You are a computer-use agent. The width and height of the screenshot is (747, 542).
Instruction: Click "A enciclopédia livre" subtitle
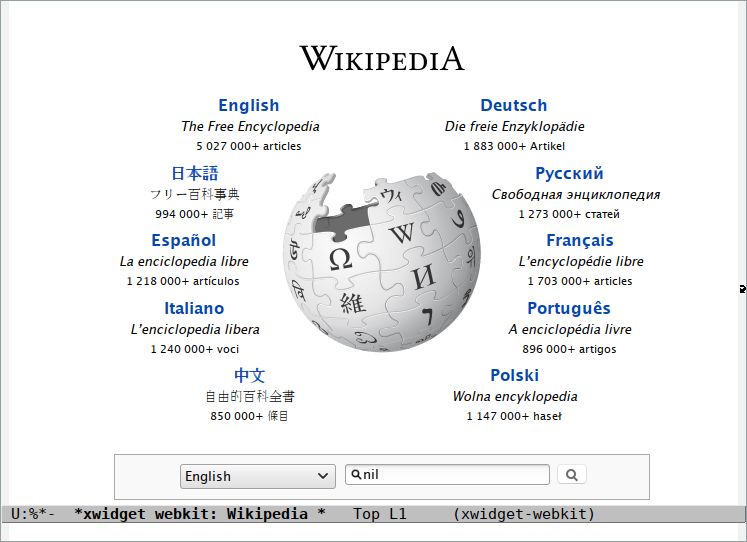pos(570,330)
